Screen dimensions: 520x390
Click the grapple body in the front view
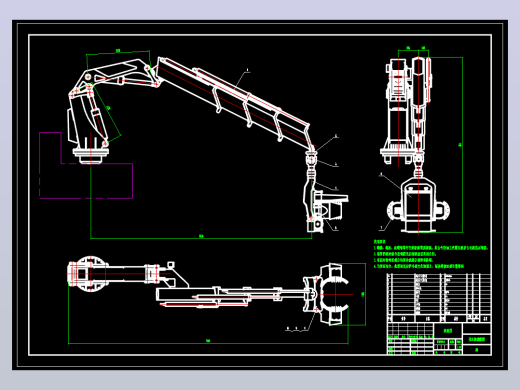coord(418,205)
